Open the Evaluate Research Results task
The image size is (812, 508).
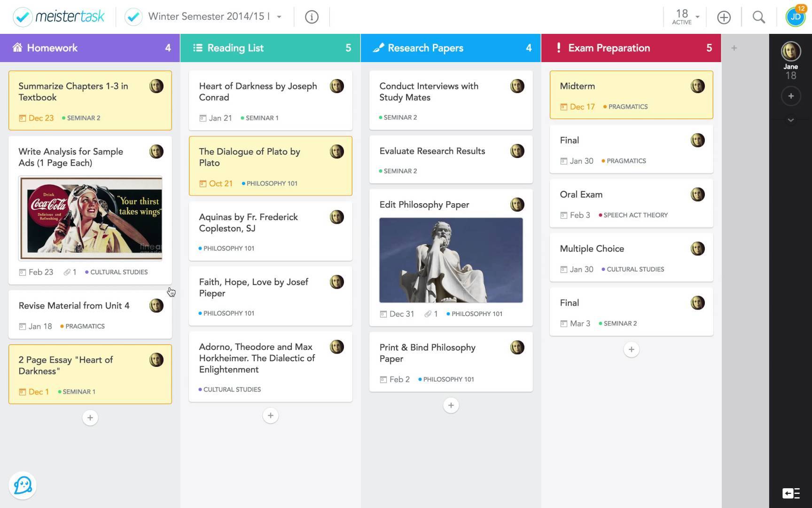451,159
